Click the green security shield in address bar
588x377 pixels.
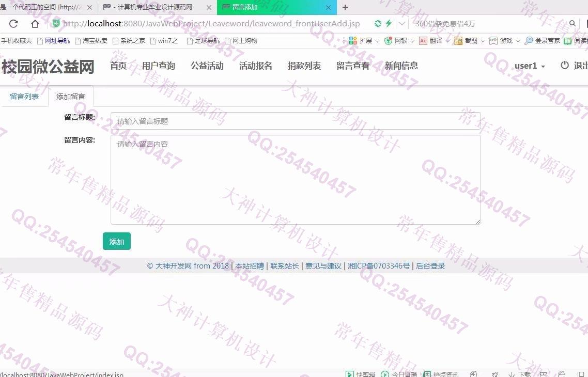point(56,24)
